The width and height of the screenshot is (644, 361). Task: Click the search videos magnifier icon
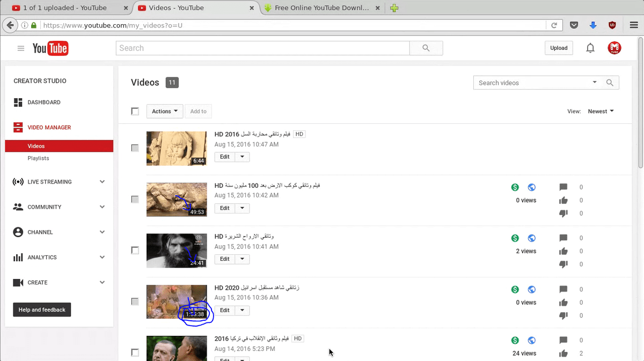click(x=610, y=83)
